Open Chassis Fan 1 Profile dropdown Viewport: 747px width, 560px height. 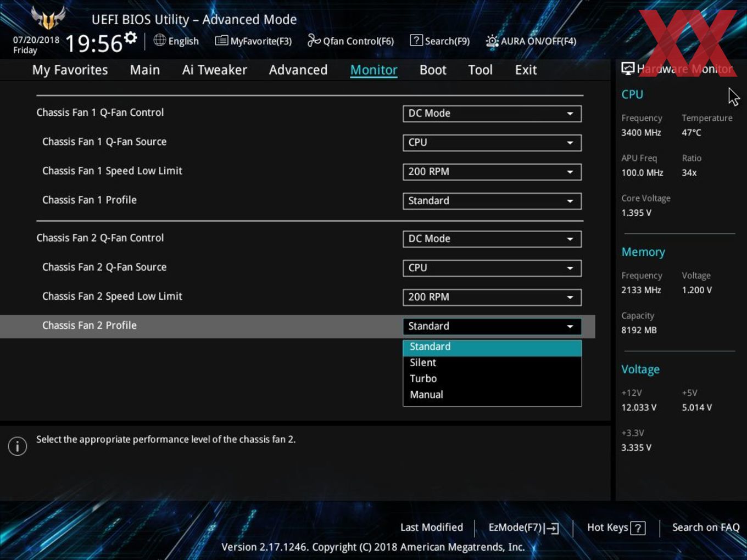(492, 201)
